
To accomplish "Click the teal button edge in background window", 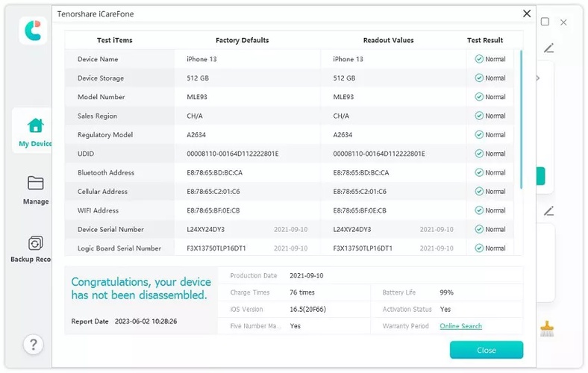I will point(540,176).
